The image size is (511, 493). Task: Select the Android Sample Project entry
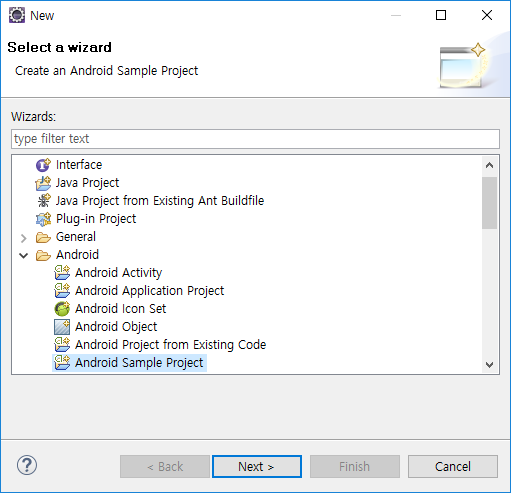tap(139, 363)
